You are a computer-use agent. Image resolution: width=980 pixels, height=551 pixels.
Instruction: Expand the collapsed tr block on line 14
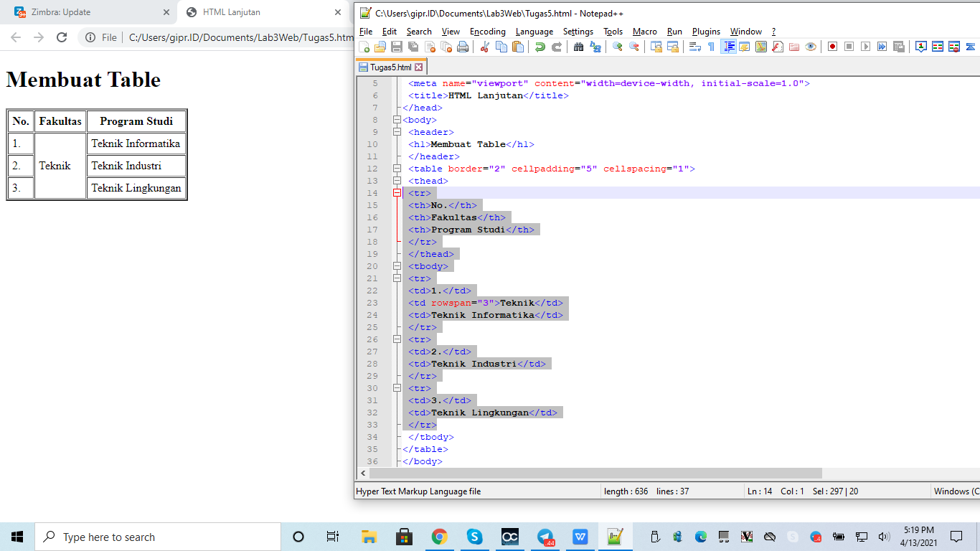[397, 193]
